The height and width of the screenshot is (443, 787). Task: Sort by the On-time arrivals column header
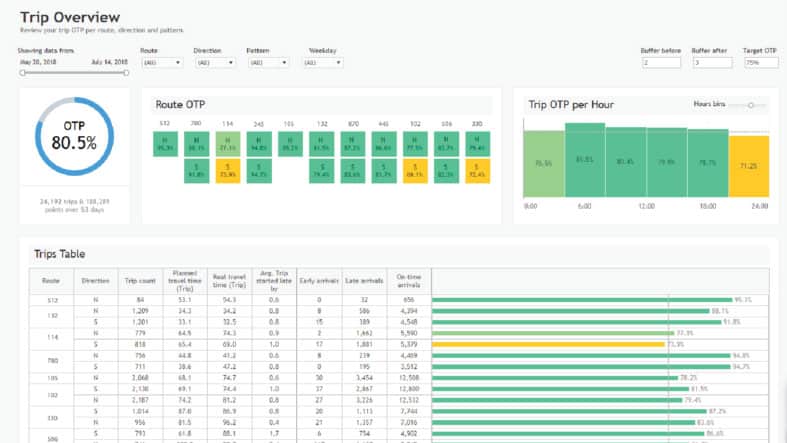click(x=409, y=281)
